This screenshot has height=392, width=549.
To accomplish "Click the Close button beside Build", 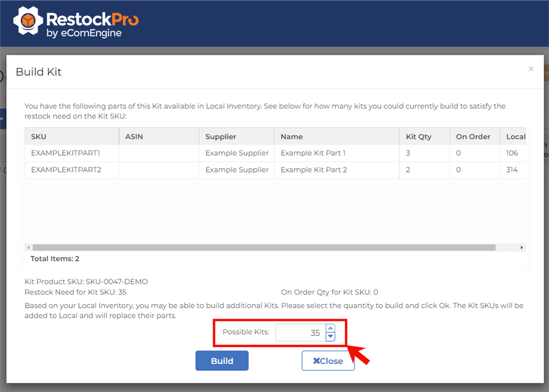I will [328, 361].
